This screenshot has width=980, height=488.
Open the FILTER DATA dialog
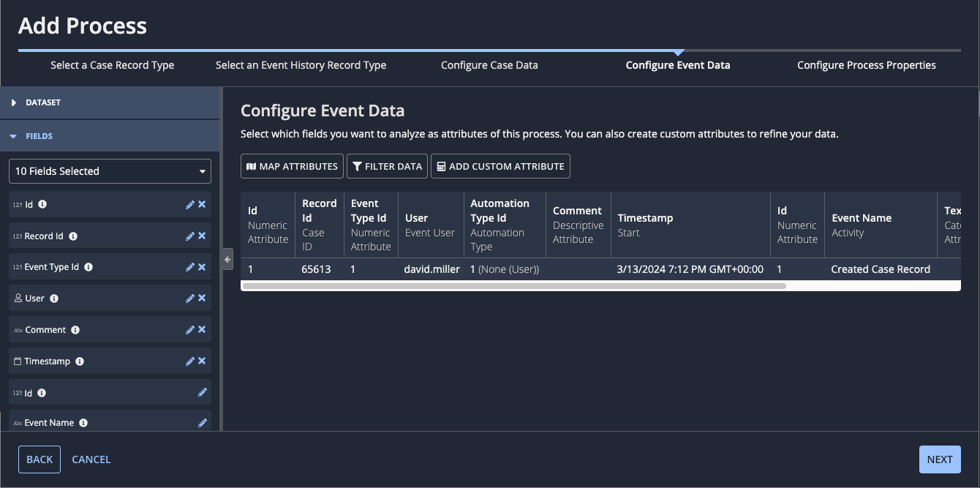click(387, 166)
